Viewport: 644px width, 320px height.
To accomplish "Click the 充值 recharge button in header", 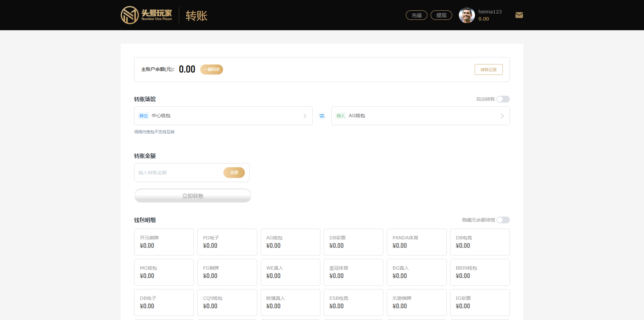I will coord(416,15).
